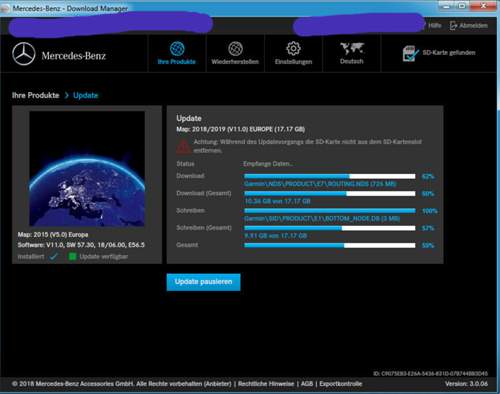Screen dimensions: 500x394
Task: Click the SD-Karte gefunden card icon
Action: pyautogui.click(x=410, y=53)
